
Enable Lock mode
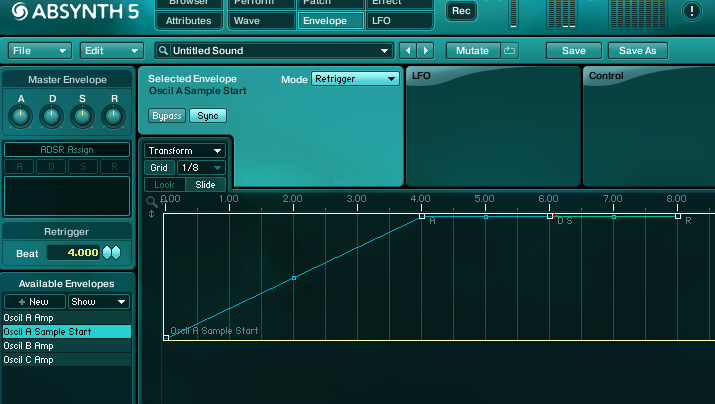click(165, 185)
